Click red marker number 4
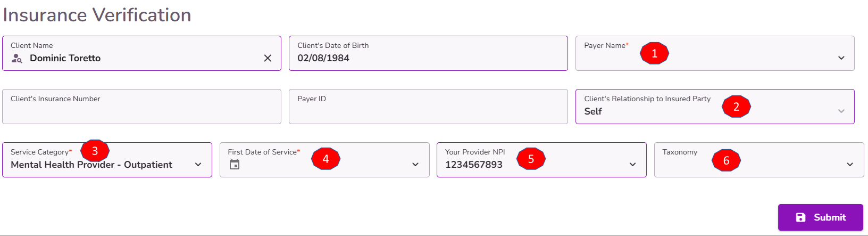 (x=325, y=159)
